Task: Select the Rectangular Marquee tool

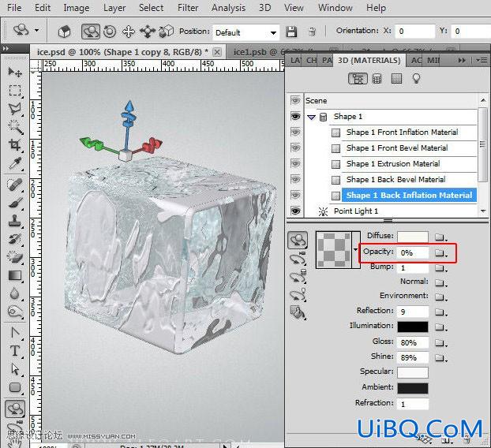Action: click(15, 91)
